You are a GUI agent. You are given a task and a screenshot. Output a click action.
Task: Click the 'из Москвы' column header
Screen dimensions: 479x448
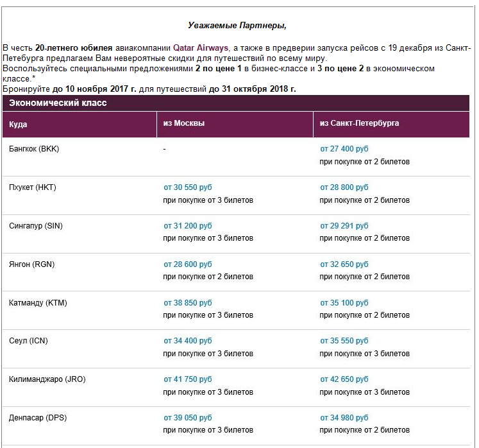coord(235,125)
